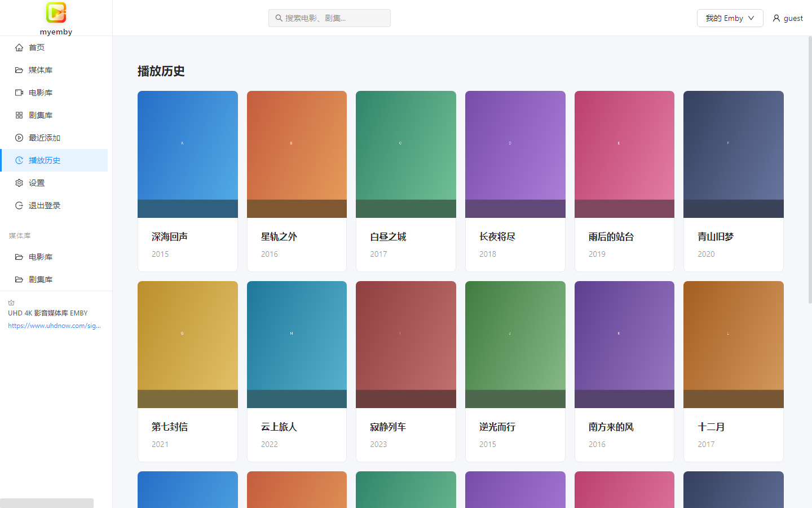Focus the 搜索电影、剧集 search field

coord(329,18)
